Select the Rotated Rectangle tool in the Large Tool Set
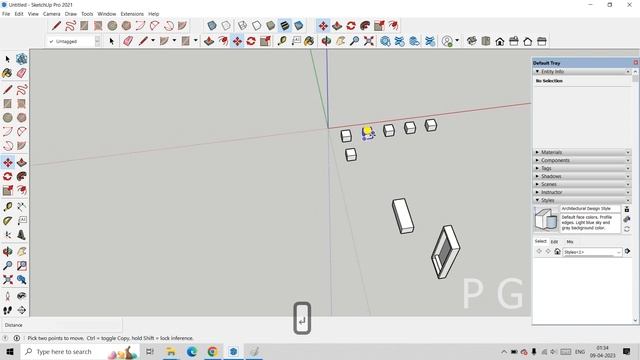 coord(21,104)
